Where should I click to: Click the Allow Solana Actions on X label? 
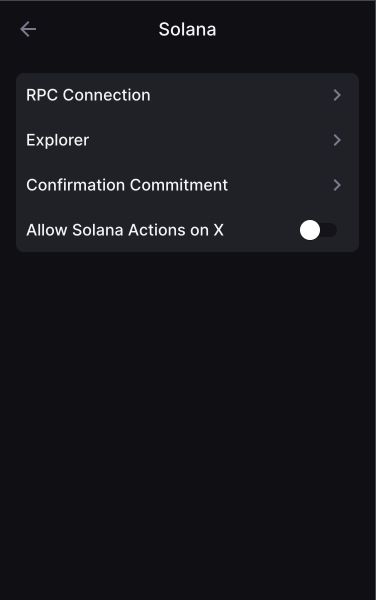click(125, 230)
